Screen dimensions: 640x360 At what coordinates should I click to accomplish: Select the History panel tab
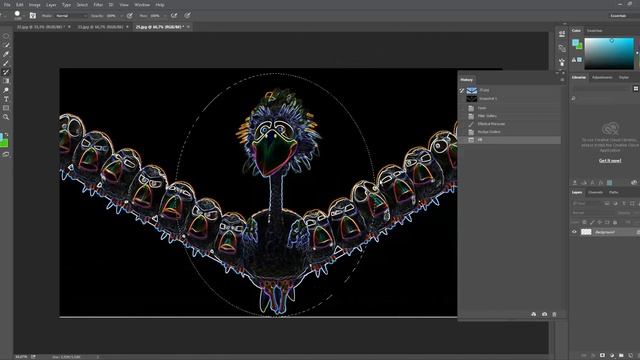467,80
